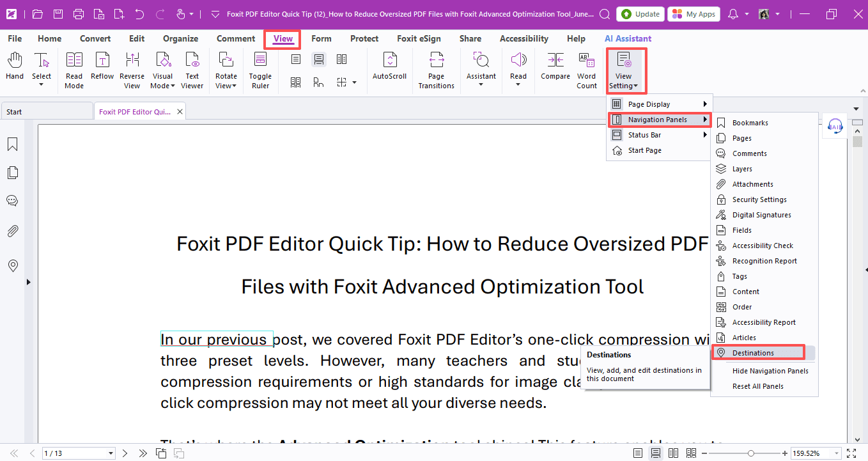Switch to the Protect tab
The height and width of the screenshot is (461, 868).
pos(364,38)
